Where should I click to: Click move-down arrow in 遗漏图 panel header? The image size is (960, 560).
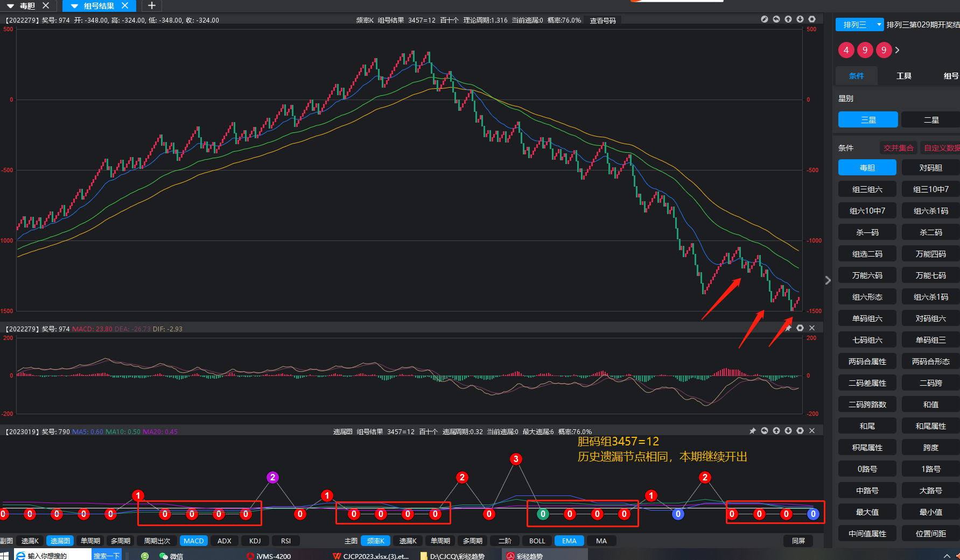(x=788, y=431)
